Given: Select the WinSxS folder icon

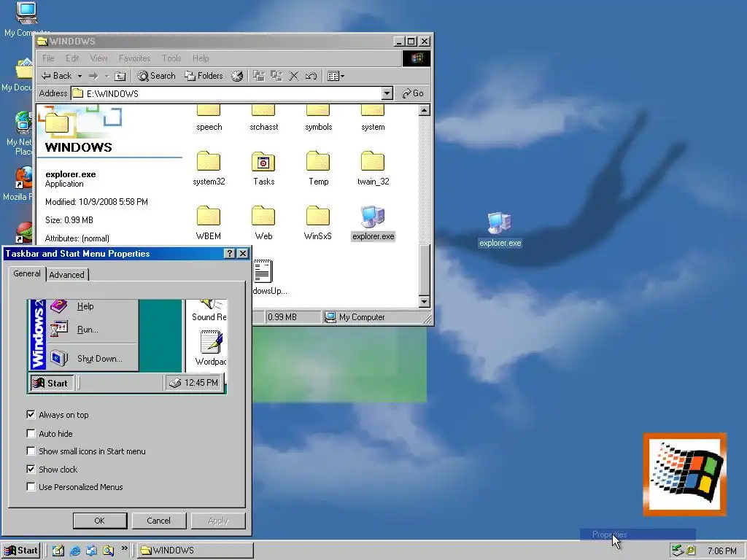Looking at the screenshot, I should [x=318, y=216].
